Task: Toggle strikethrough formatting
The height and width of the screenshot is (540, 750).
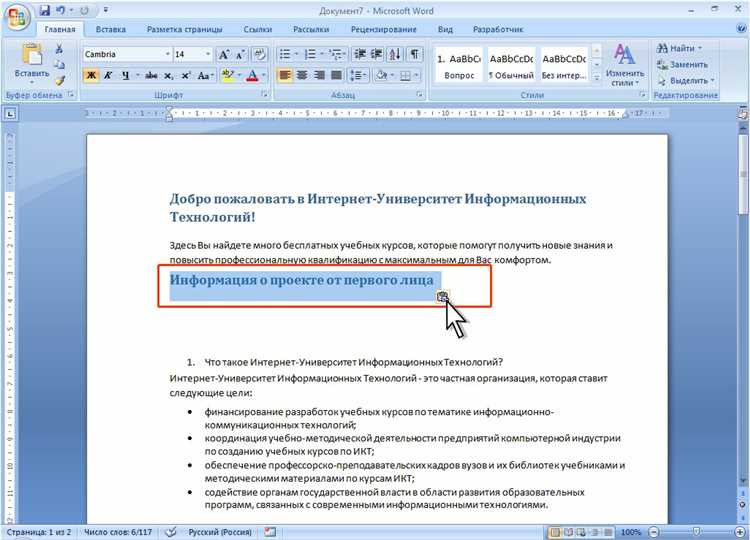Action: click(151, 76)
